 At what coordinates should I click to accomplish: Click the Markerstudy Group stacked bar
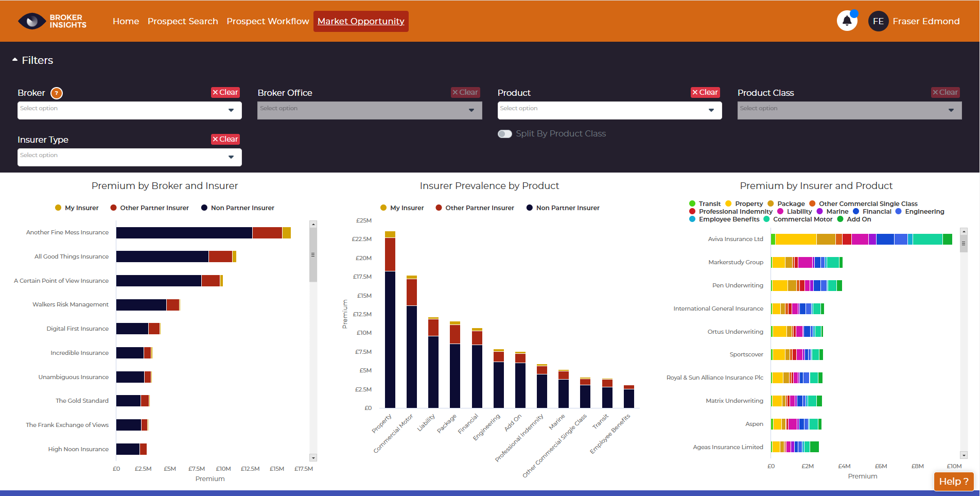point(807,263)
